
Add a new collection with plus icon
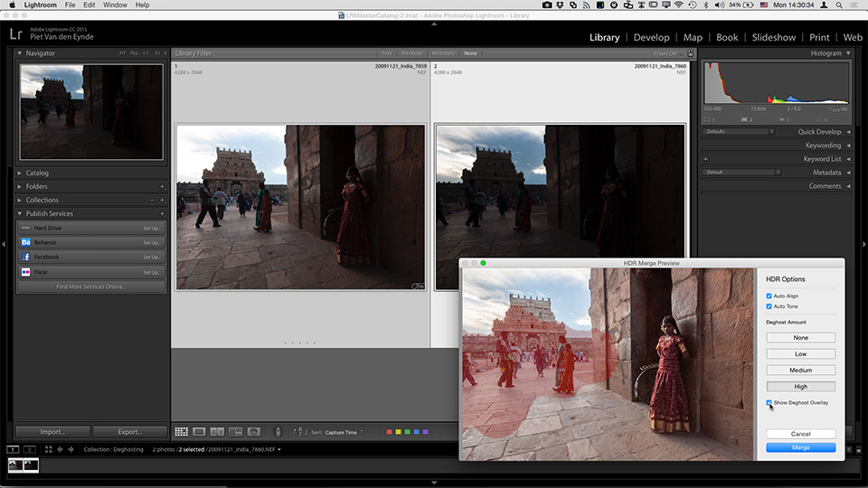(162, 201)
